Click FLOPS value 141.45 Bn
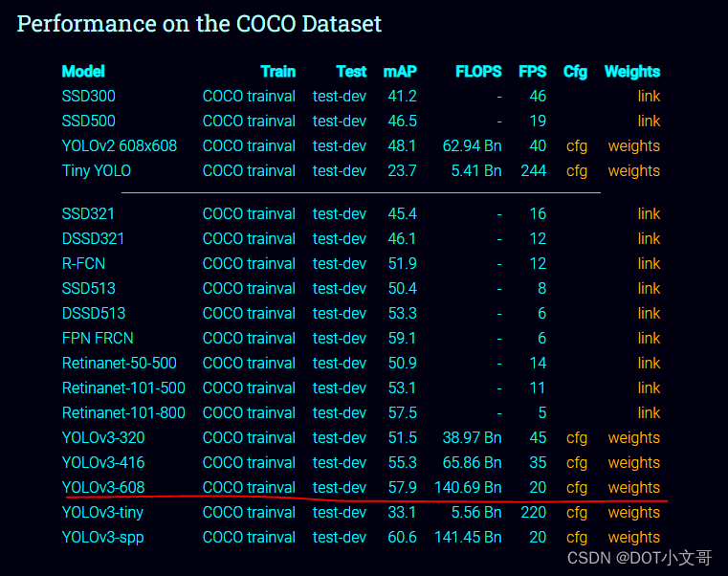Viewport: 728px width, 576px height. (x=468, y=538)
